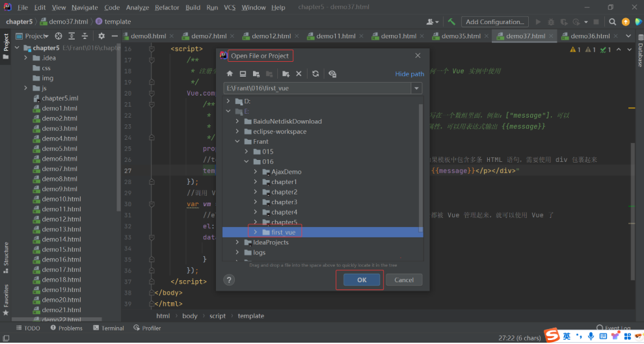Click the OK button
The width and height of the screenshot is (644, 344).
coord(362,280)
